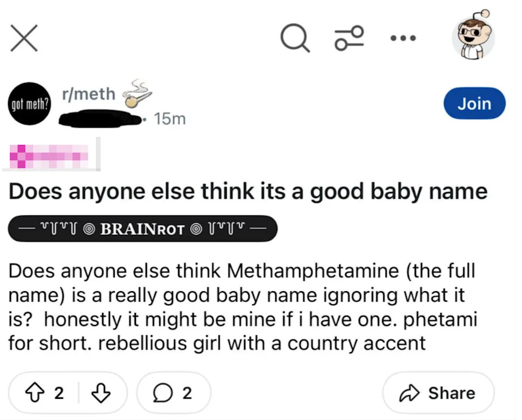Click the 15m post timestamp
This screenshot has width=522, height=420.
(x=170, y=118)
